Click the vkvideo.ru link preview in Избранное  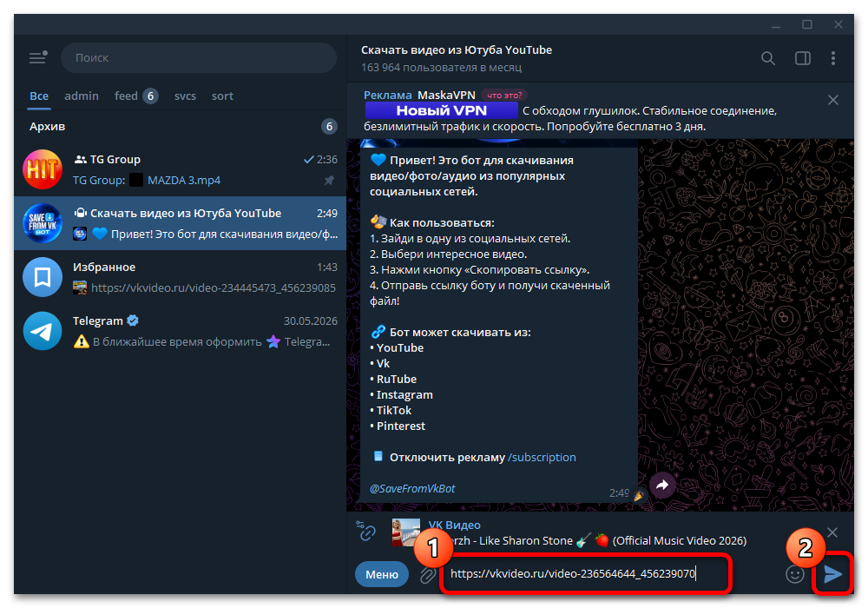(214, 288)
